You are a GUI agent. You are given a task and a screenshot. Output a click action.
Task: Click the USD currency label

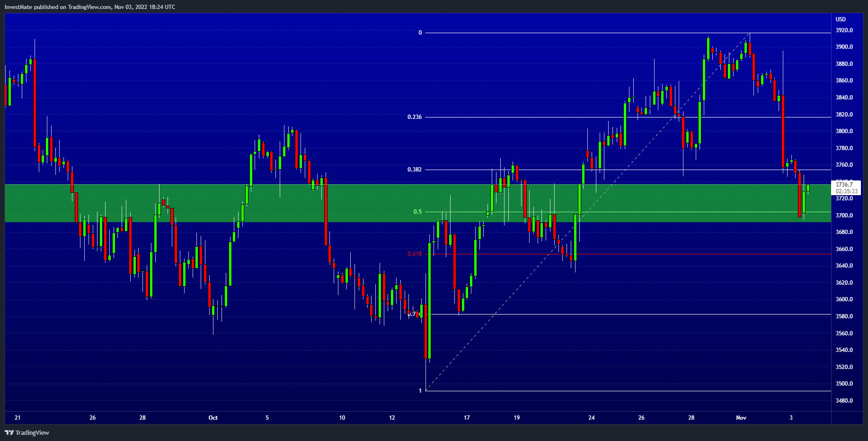coord(841,19)
